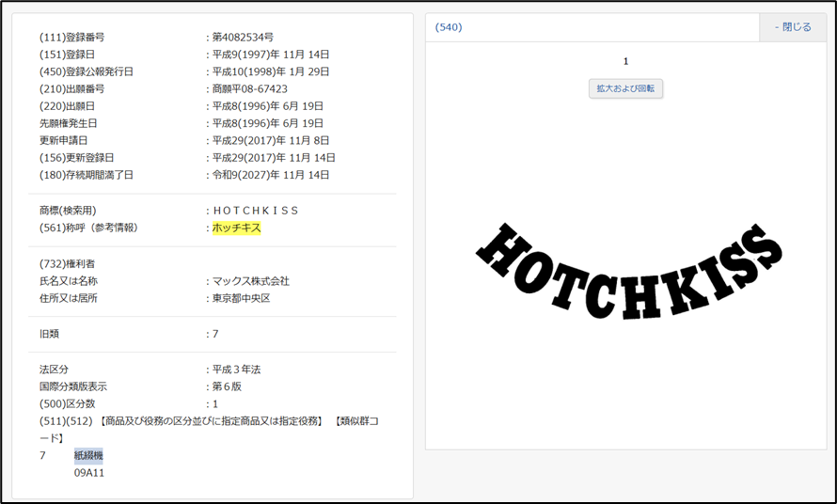Select registration number 第4082534号

243,38
